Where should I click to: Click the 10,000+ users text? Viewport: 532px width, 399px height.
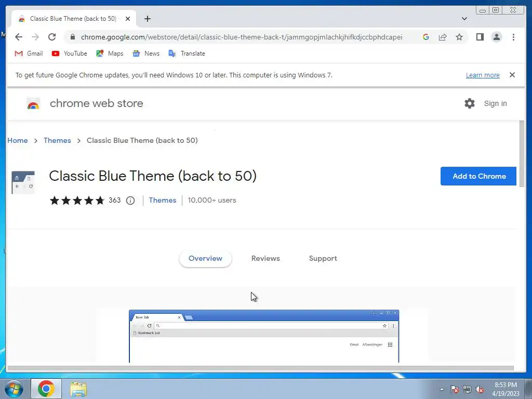[212, 200]
